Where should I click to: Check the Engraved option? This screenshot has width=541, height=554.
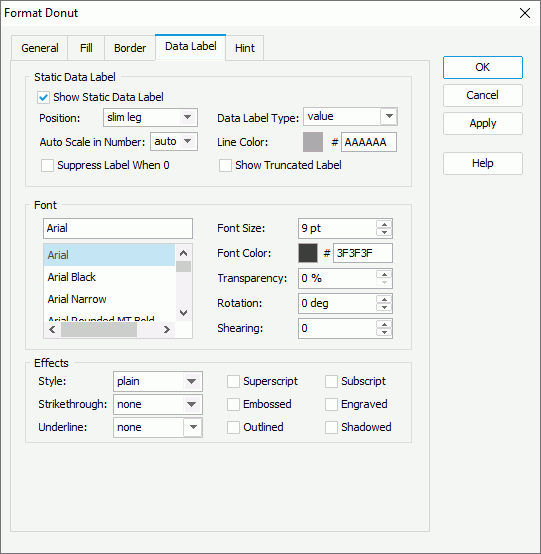pos(331,405)
